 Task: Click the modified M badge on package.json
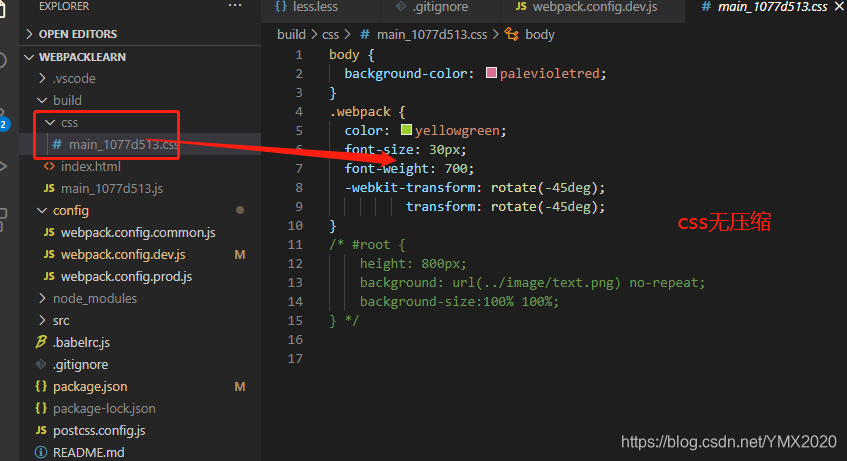click(240, 387)
